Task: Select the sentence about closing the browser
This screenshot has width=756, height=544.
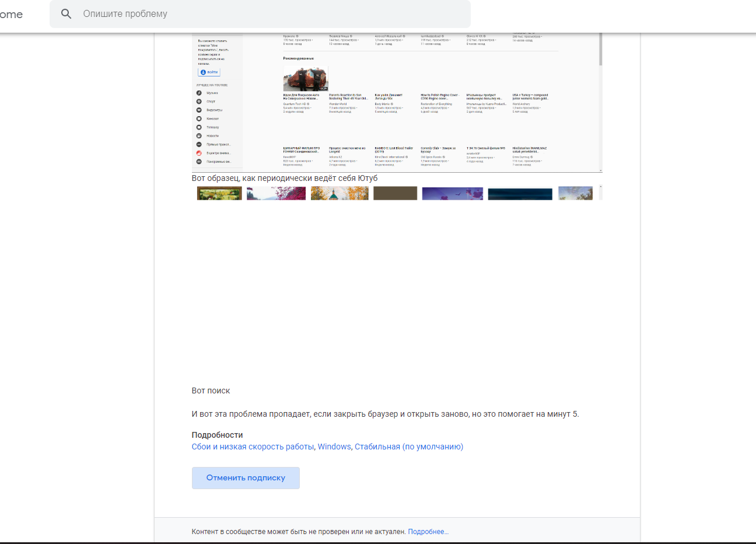Action: pyautogui.click(x=386, y=414)
